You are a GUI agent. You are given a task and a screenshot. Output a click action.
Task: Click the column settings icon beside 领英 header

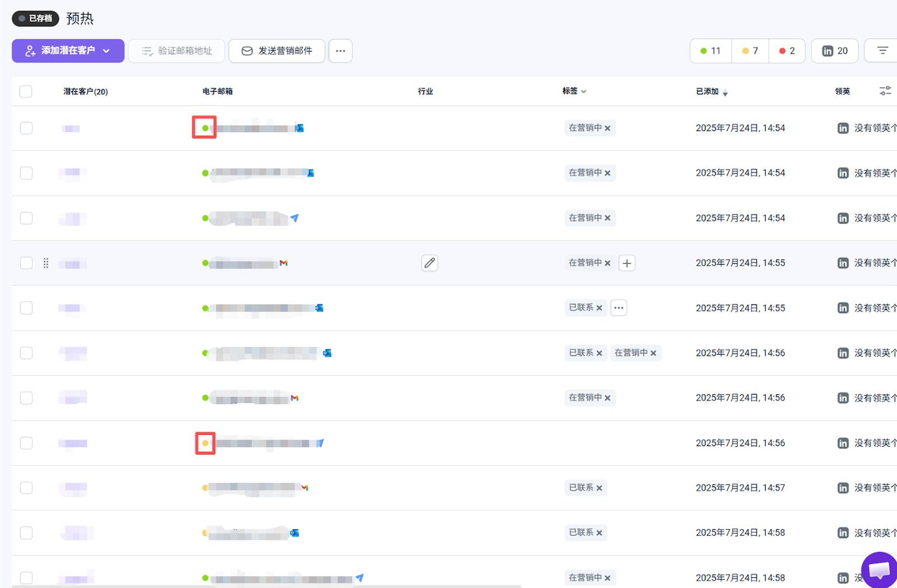886,90
